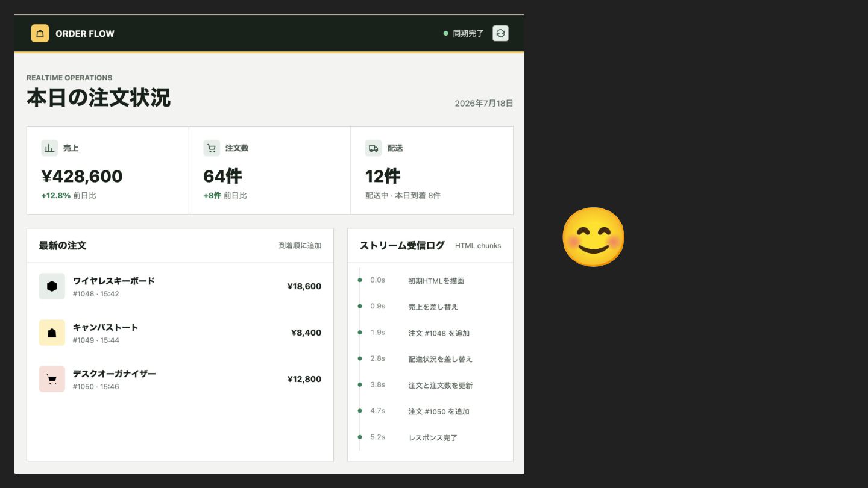Screen dimensions: 868x488
Task: Select the デスクオーガナイザー order name
Action: click(115, 374)
